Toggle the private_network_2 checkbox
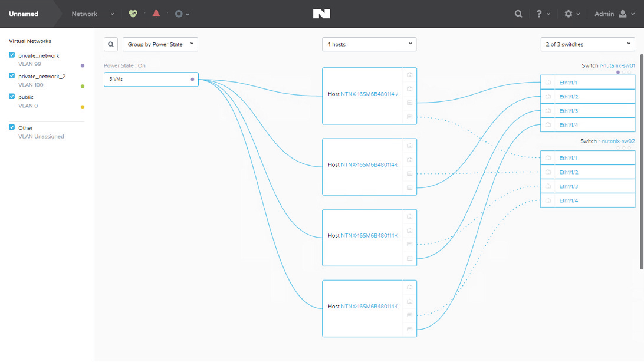 tap(12, 76)
